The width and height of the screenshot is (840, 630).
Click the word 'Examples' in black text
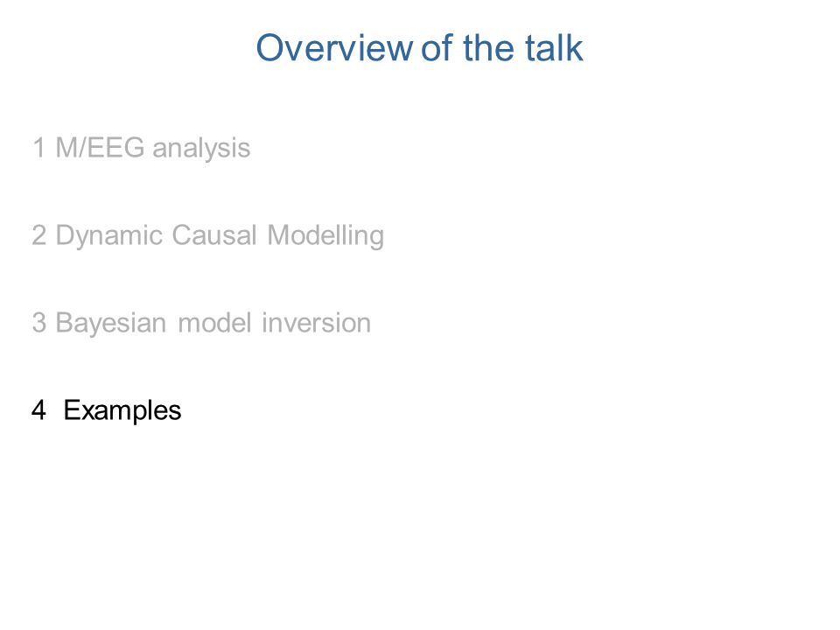pyautogui.click(x=122, y=411)
